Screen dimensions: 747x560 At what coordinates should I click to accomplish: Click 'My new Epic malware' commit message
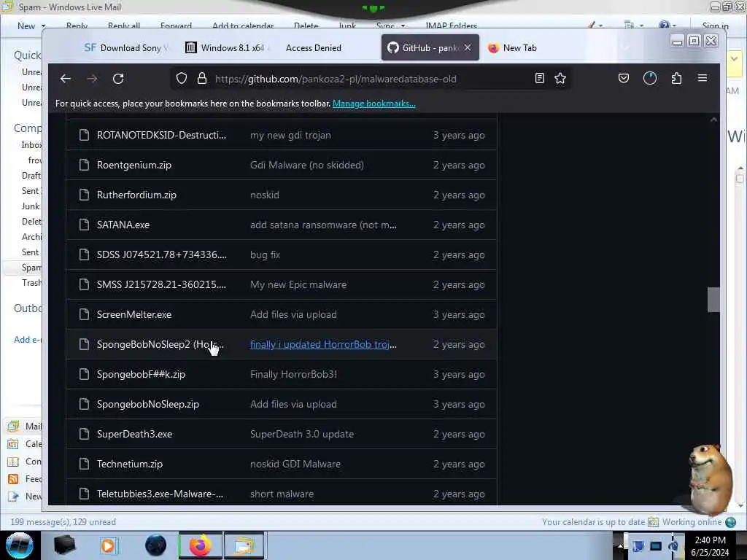pos(298,285)
